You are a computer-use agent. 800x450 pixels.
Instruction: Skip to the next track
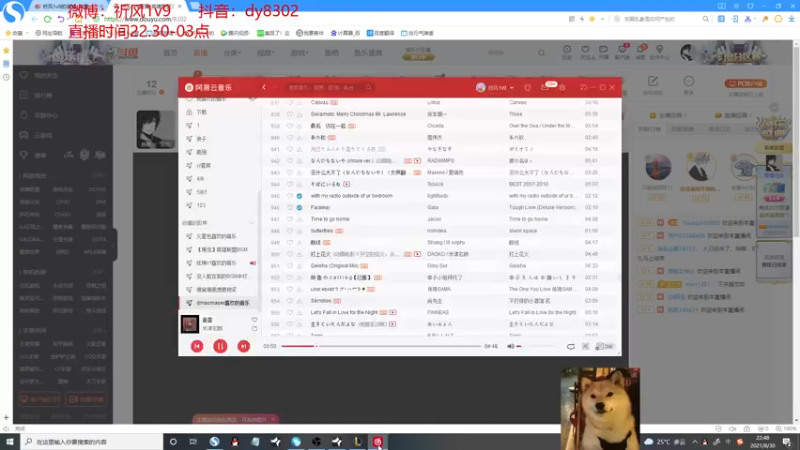(244, 346)
